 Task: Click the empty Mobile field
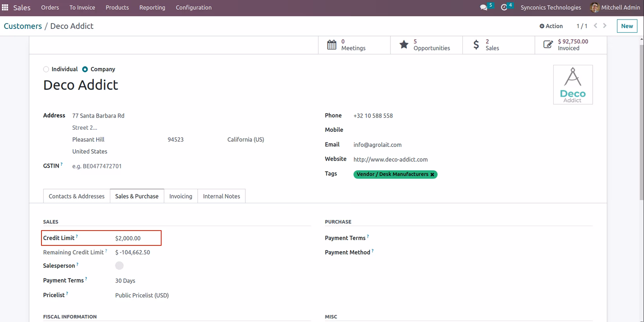[473, 130]
